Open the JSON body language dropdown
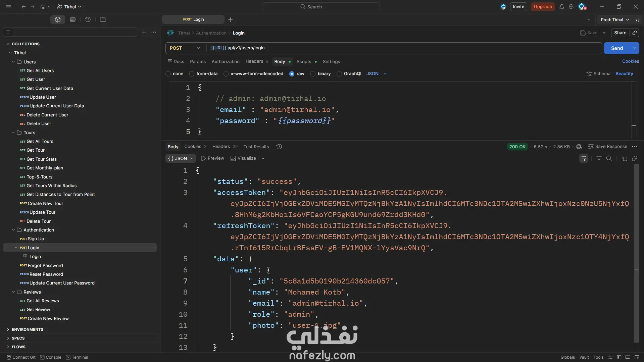 pos(377,74)
